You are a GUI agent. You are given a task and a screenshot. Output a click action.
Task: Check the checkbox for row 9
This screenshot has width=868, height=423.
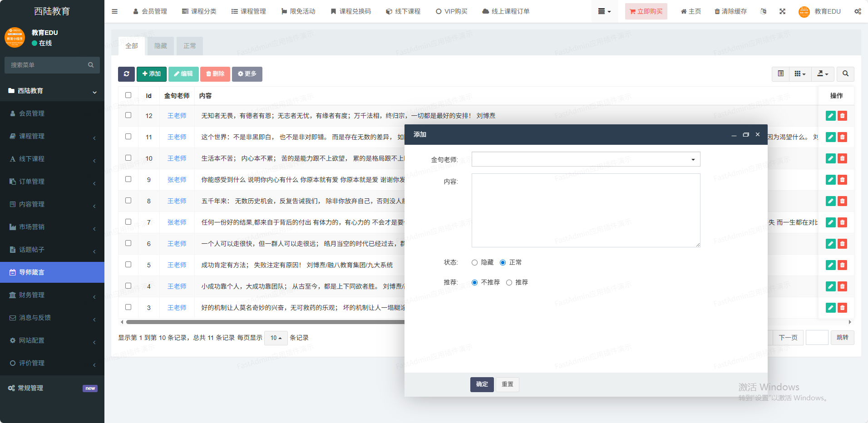tap(128, 179)
